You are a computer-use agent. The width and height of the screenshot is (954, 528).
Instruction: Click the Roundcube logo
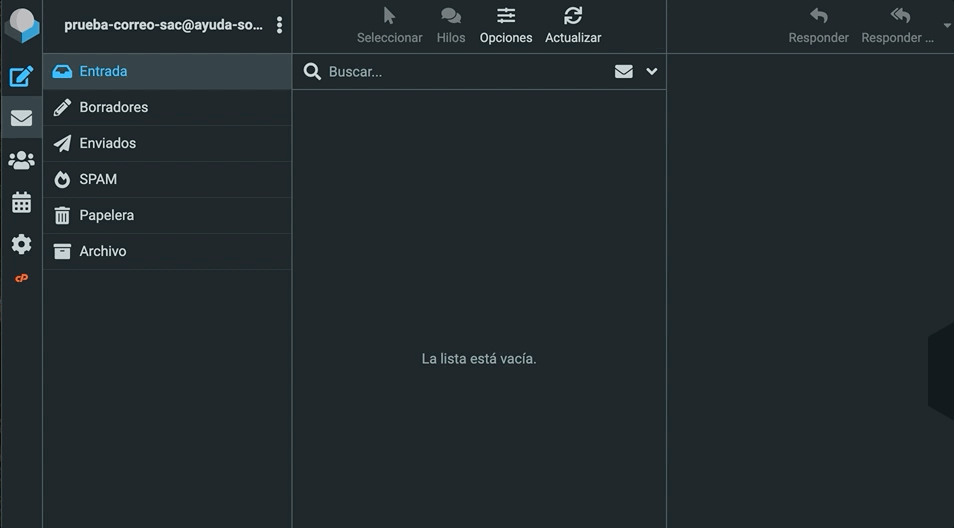coord(22,26)
